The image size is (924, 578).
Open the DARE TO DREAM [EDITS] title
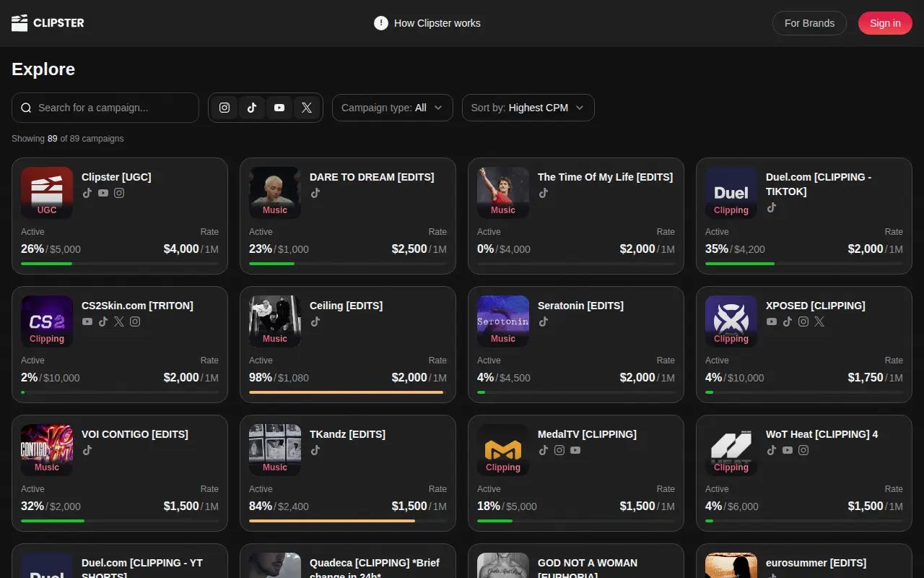(372, 177)
